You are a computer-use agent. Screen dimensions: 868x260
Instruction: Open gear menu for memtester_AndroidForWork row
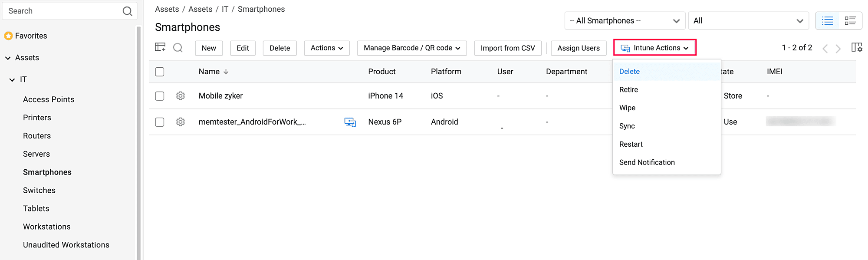tap(181, 122)
